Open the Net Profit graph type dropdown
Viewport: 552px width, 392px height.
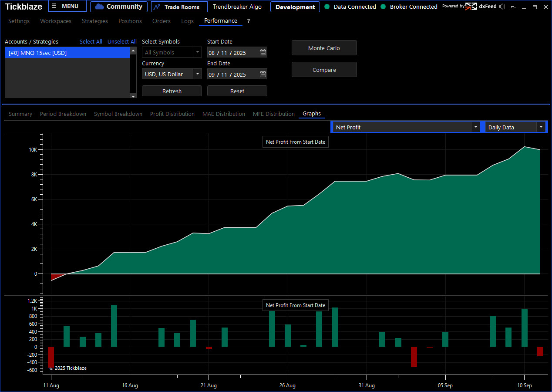475,127
